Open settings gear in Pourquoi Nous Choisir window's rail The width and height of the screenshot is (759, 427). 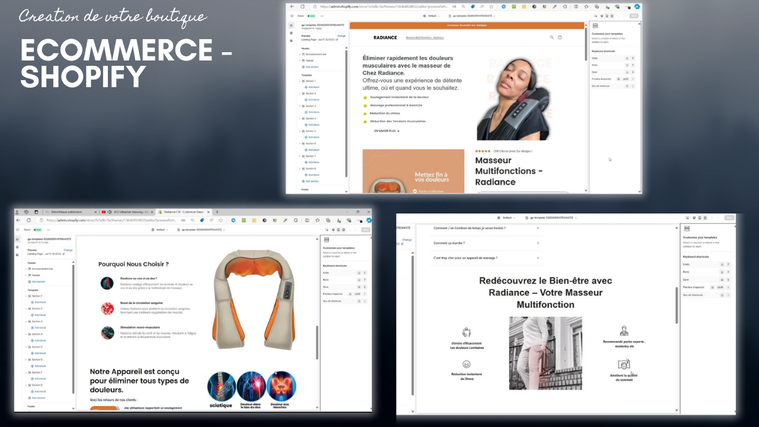click(x=17, y=247)
